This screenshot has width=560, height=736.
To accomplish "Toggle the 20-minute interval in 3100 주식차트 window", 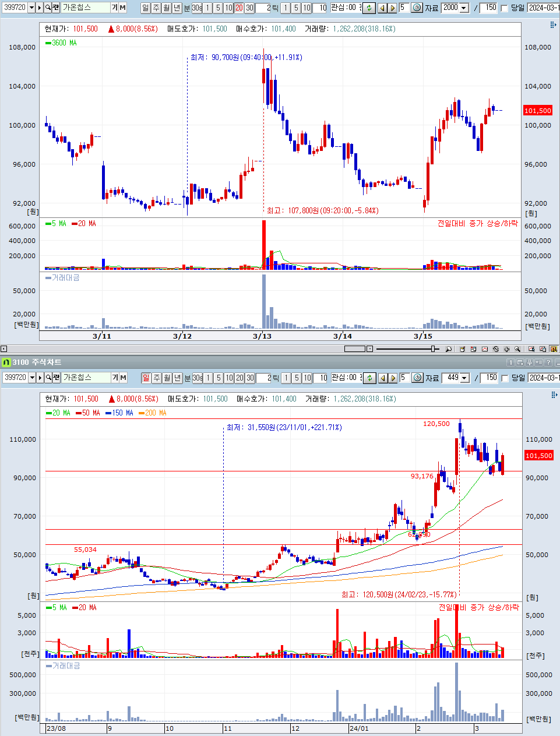I will click(x=239, y=378).
